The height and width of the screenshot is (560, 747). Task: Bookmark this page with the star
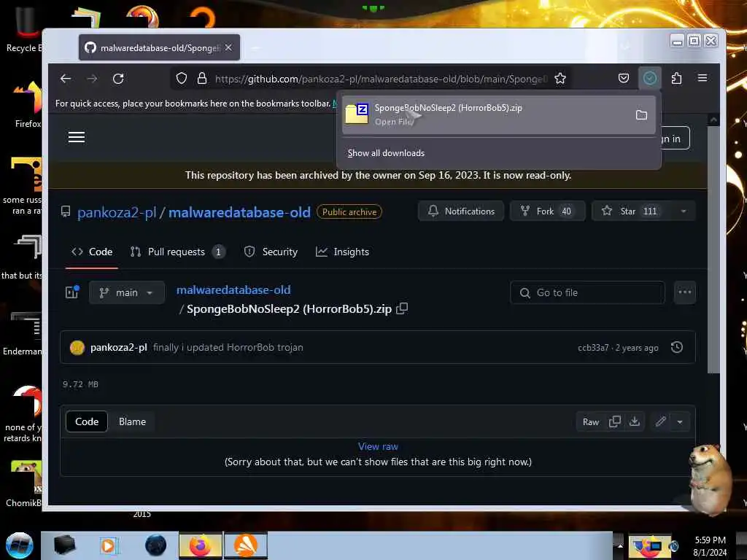point(560,79)
